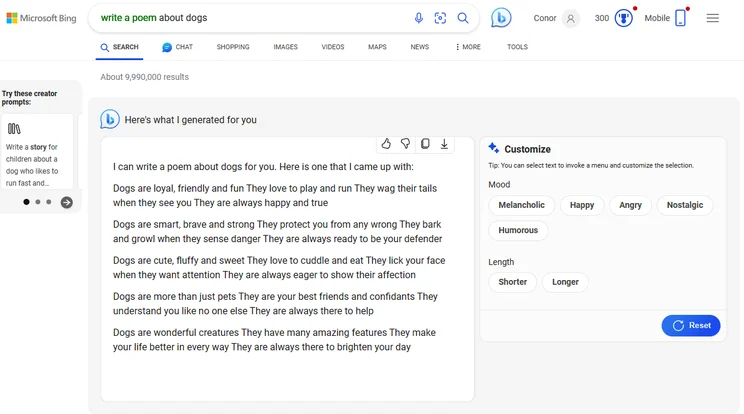Image resolution: width=744 pixels, height=414 pixels.
Task: Click the Mobile label
Action: [657, 18]
